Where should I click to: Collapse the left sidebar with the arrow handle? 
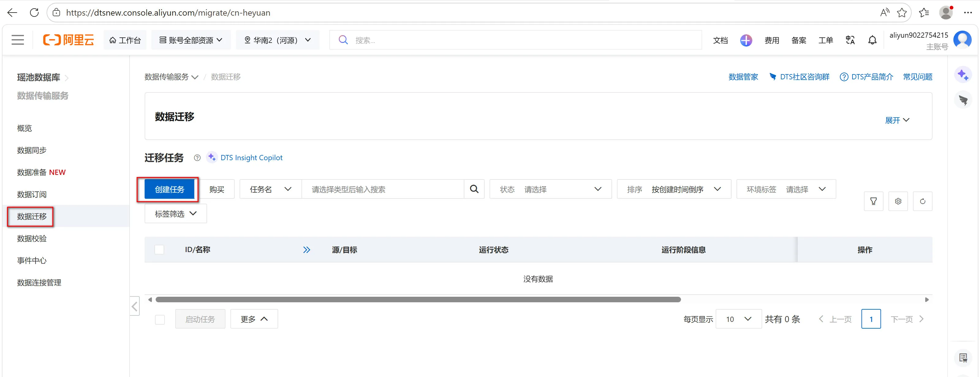click(135, 306)
